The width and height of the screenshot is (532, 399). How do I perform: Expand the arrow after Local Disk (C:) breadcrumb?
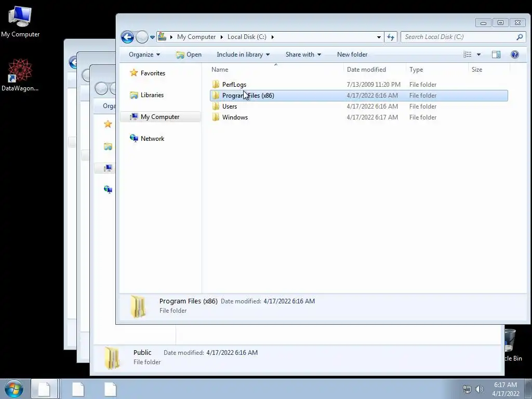tap(272, 37)
